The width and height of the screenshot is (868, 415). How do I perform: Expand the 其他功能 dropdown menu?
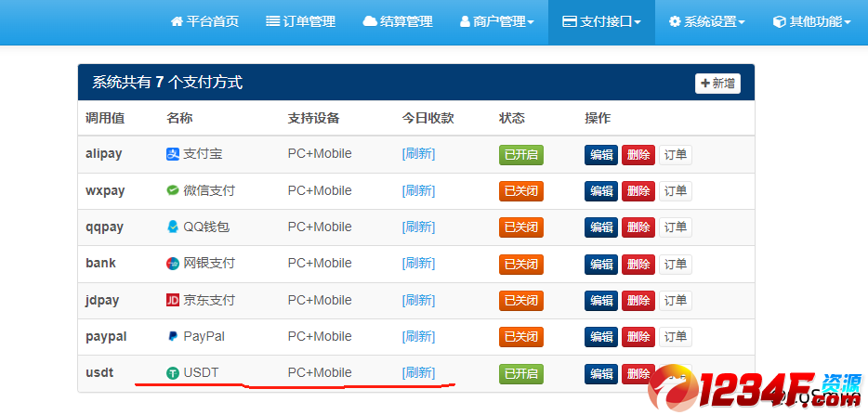(x=811, y=21)
